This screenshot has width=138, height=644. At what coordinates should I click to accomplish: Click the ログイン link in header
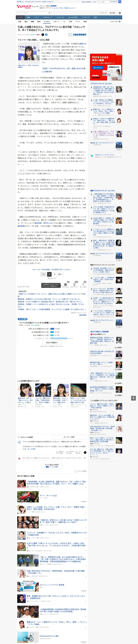(42, 8)
